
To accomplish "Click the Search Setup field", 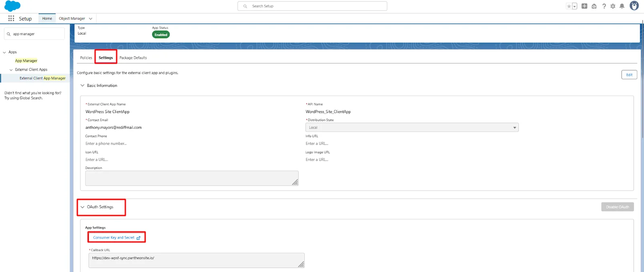I will [x=312, y=6].
